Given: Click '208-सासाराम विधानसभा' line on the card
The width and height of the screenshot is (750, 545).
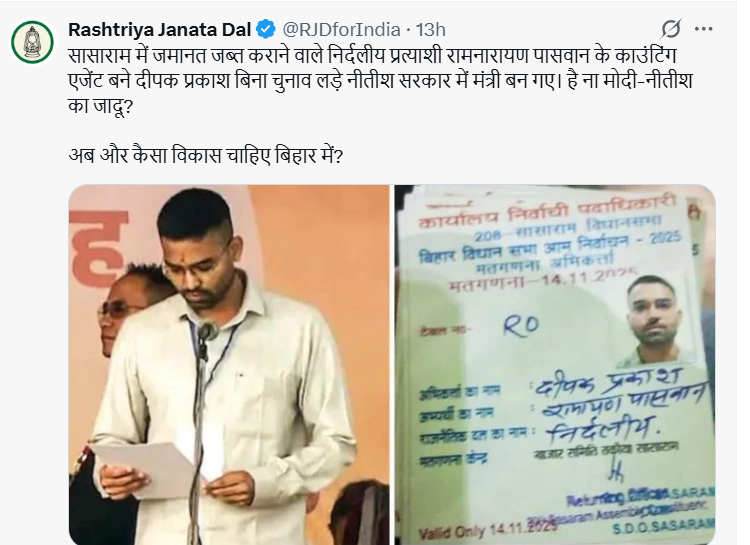Looking at the screenshot, I should pyautogui.click(x=568, y=229).
